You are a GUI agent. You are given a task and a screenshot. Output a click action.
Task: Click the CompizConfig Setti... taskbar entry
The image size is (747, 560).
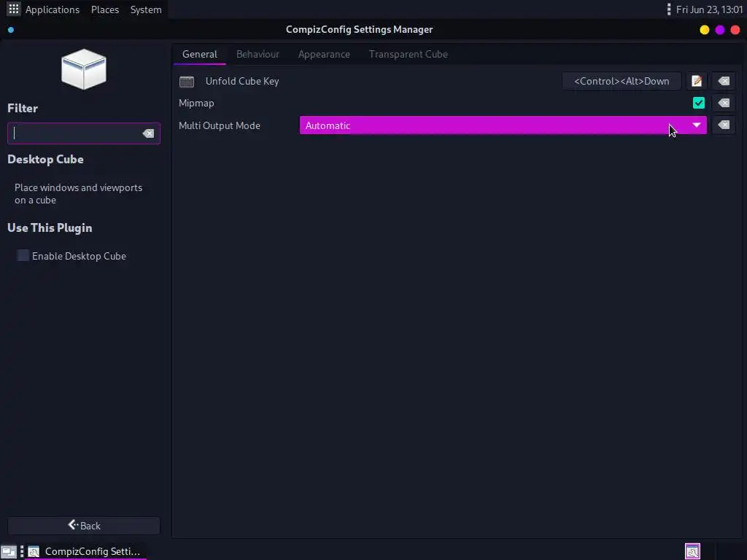click(86, 551)
